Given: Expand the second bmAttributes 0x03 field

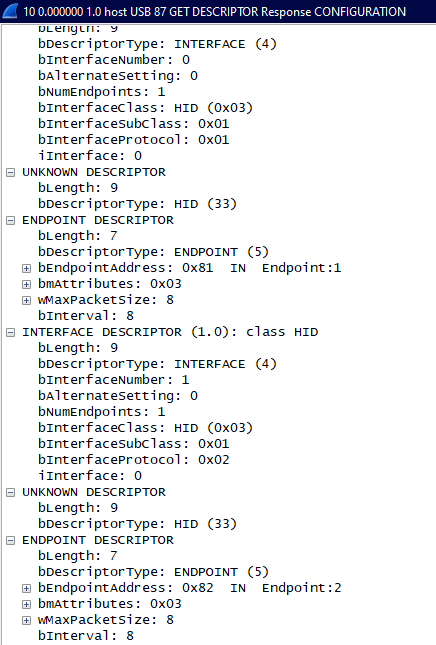Looking at the screenshot, I should [x=26, y=604].
